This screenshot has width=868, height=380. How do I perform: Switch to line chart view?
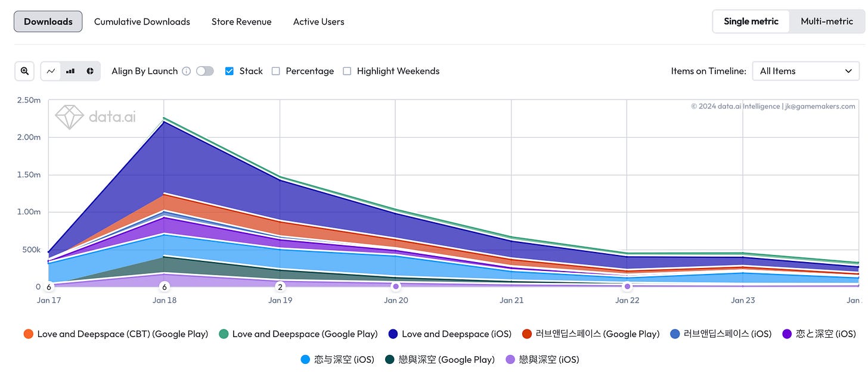[51, 71]
